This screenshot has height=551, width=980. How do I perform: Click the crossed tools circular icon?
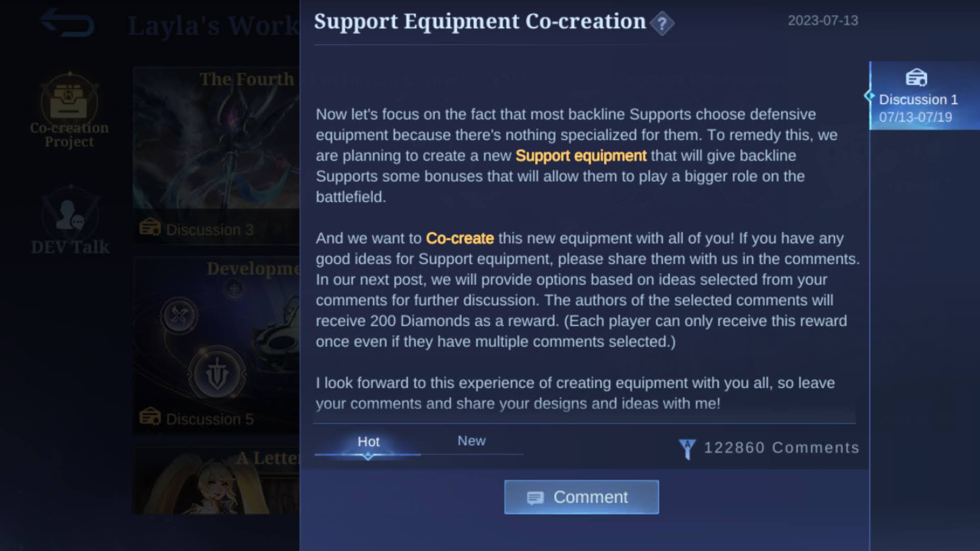point(179,315)
